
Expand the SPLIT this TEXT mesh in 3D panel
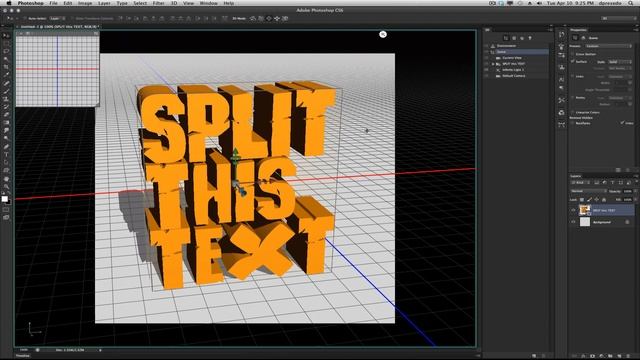[x=493, y=64]
